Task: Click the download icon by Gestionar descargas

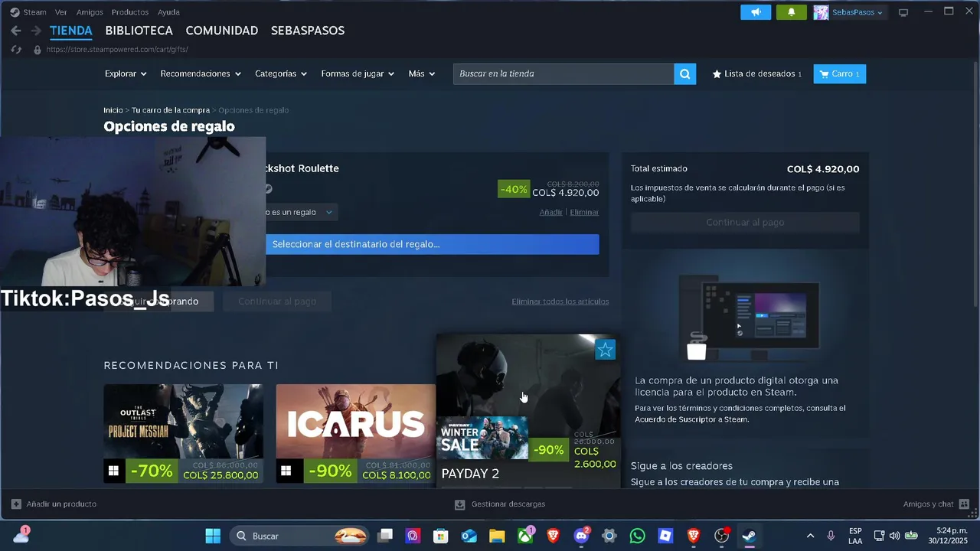Action: point(459,504)
